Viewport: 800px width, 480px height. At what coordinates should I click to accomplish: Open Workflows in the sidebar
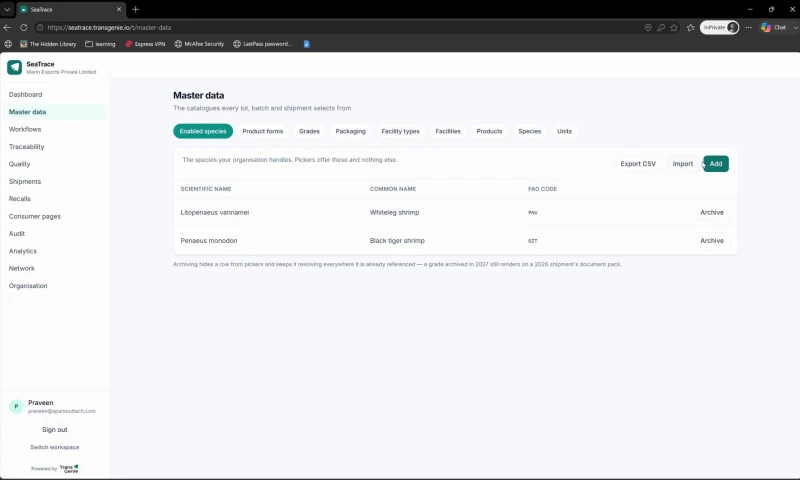click(25, 129)
